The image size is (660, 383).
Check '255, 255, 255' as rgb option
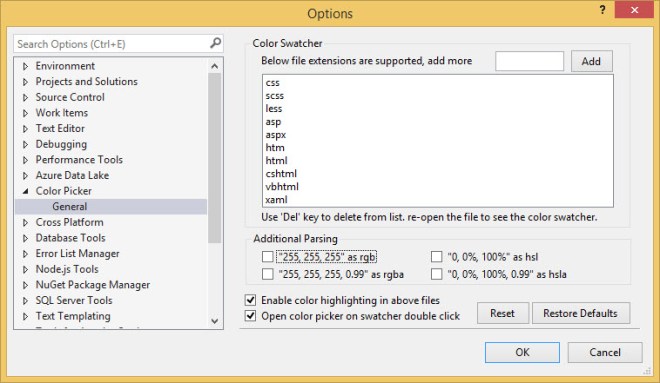coord(267,256)
